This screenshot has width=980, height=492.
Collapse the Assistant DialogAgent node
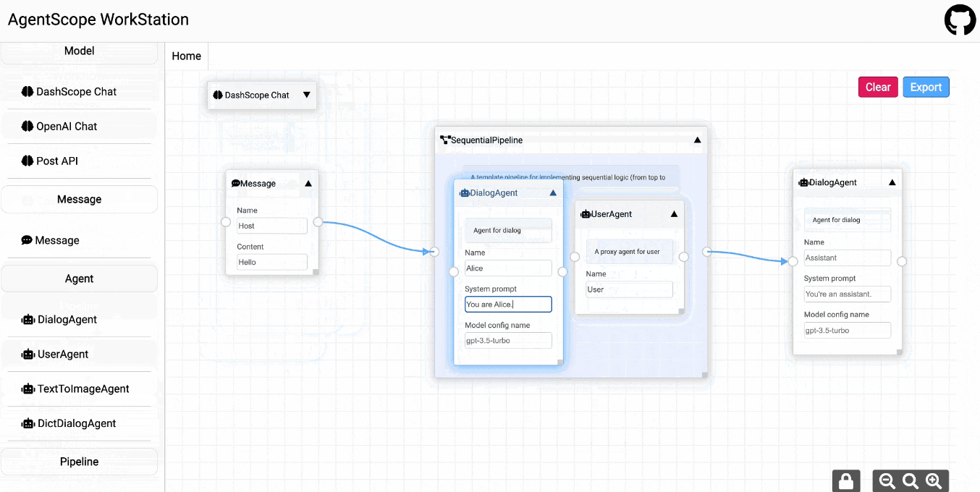tap(892, 183)
